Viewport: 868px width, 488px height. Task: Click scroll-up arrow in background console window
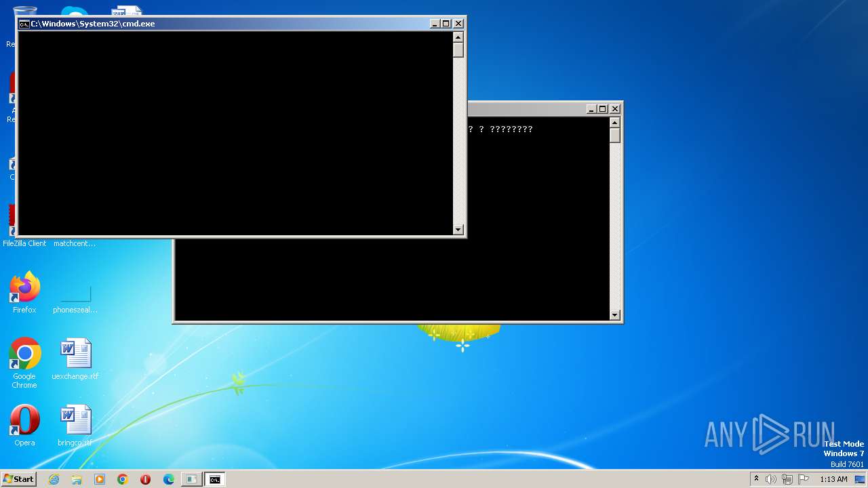(x=615, y=123)
